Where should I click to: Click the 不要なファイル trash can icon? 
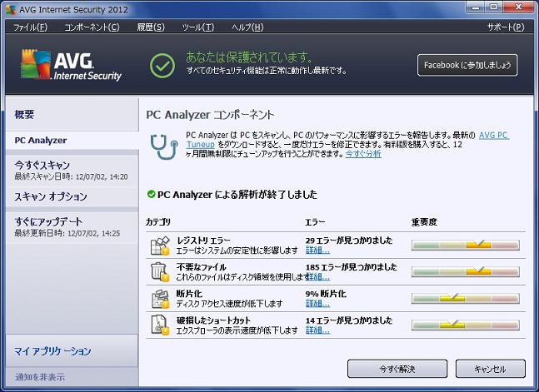coord(160,272)
